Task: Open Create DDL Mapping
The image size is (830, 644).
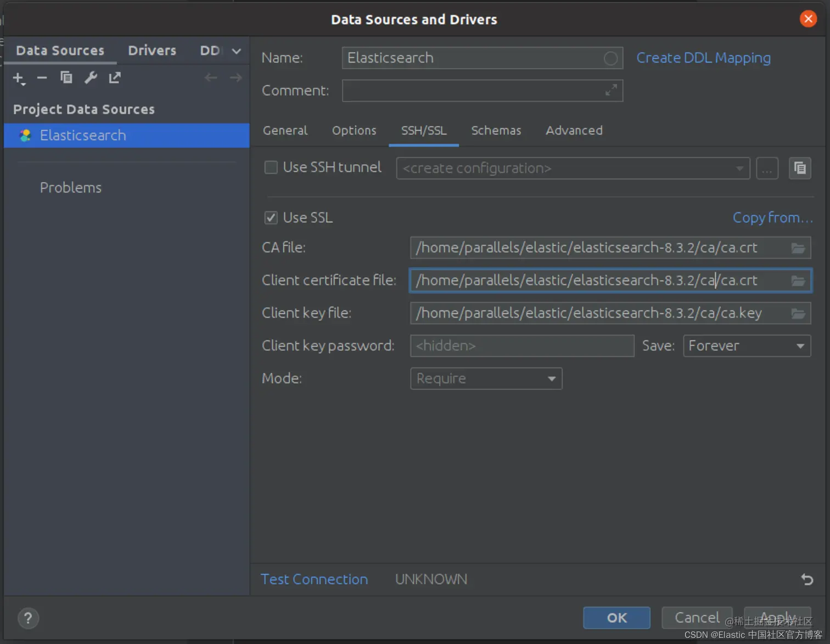Action: click(703, 58)
